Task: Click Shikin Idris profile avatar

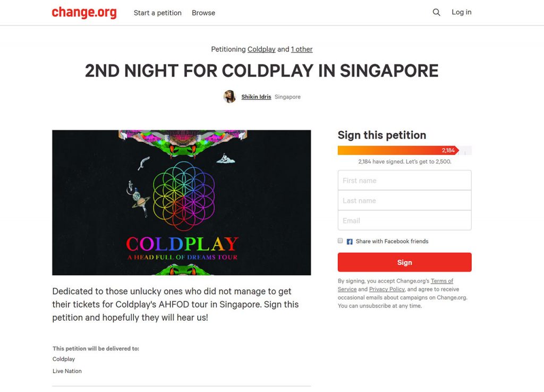Action: click(x=229, y=97)
